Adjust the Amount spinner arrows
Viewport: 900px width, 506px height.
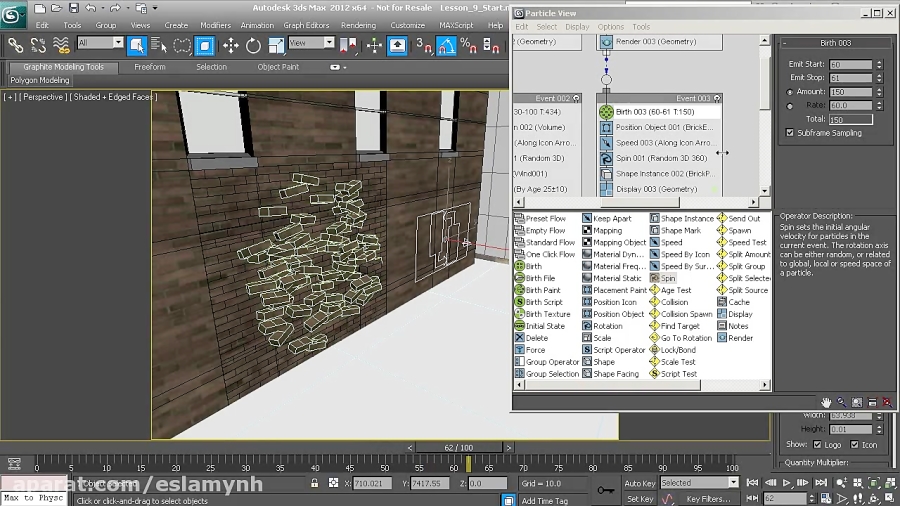pos(879,92)
